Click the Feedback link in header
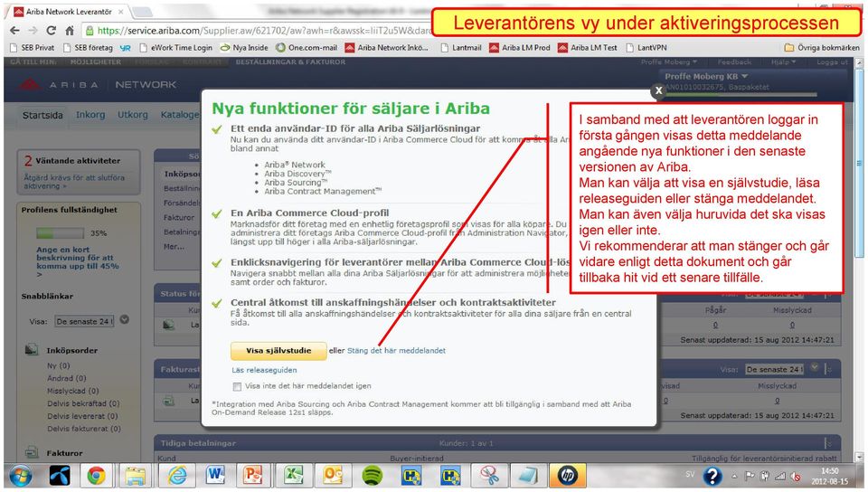Viewport: 868px width, 492px height. (734, 62)
